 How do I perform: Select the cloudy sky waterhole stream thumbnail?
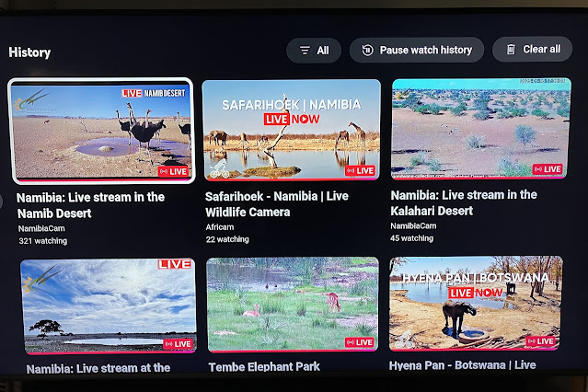(x=109, y=306)
